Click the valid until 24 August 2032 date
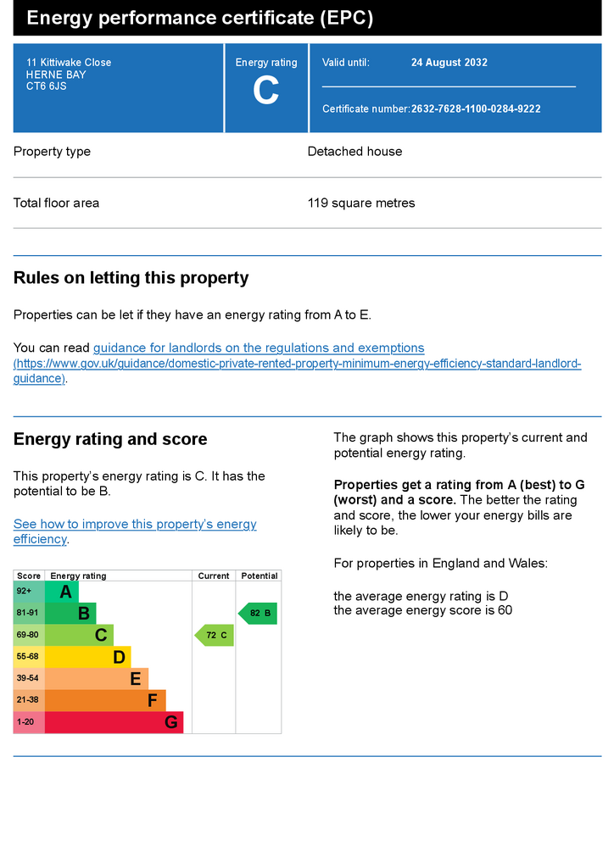This screenshot has height=868, width=614. (x=449, y=63)
